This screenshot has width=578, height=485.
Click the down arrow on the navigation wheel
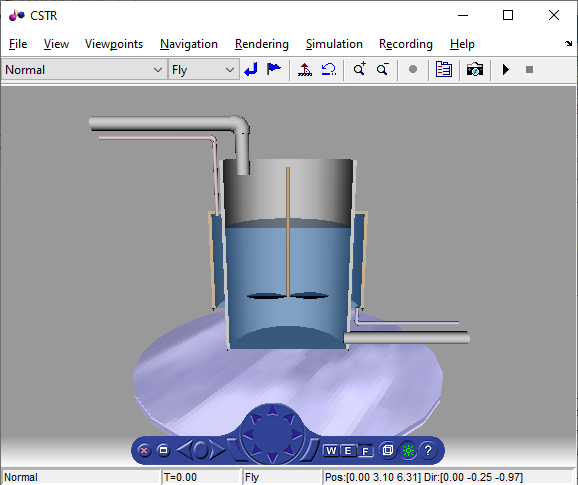click(x=272, y=457)
